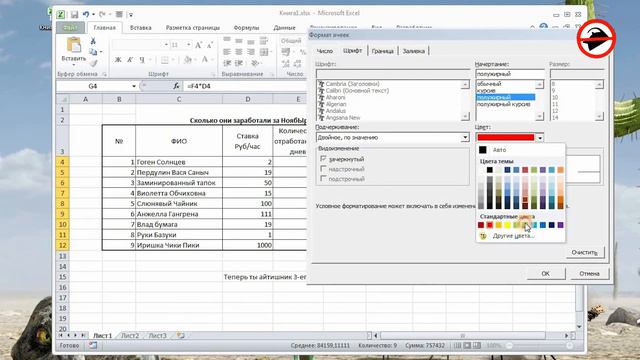The height and width of the screenshot is (360, 640).
Task: Switch to the Лист2 sheet tab
Action: (x=130, y=336)
